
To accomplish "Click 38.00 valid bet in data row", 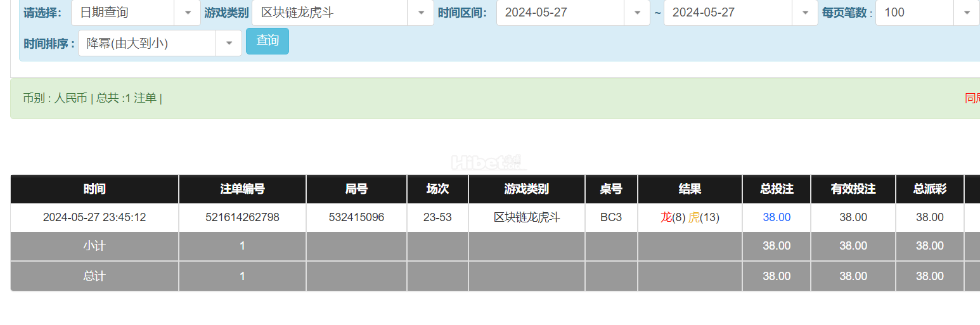I will click(x=853, y=217).
